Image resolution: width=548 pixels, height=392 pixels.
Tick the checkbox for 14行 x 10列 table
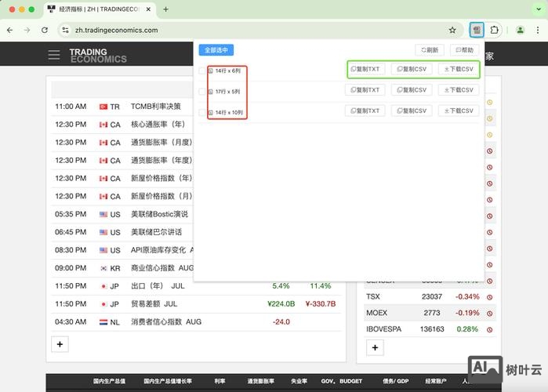point(202,113)
